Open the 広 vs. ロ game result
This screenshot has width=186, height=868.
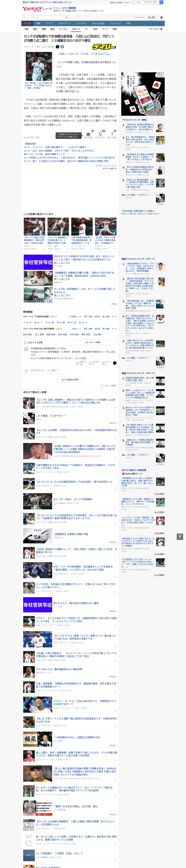(x=83, y=322)
